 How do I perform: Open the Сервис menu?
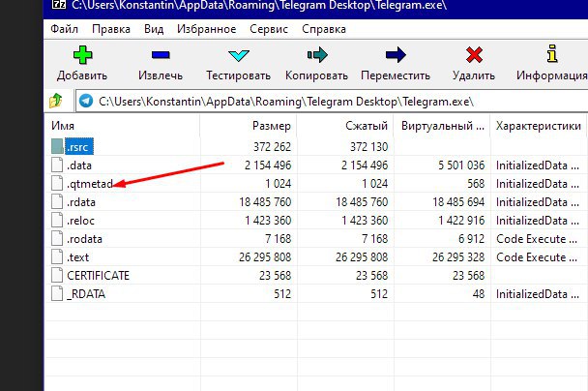tap(269, 29)
